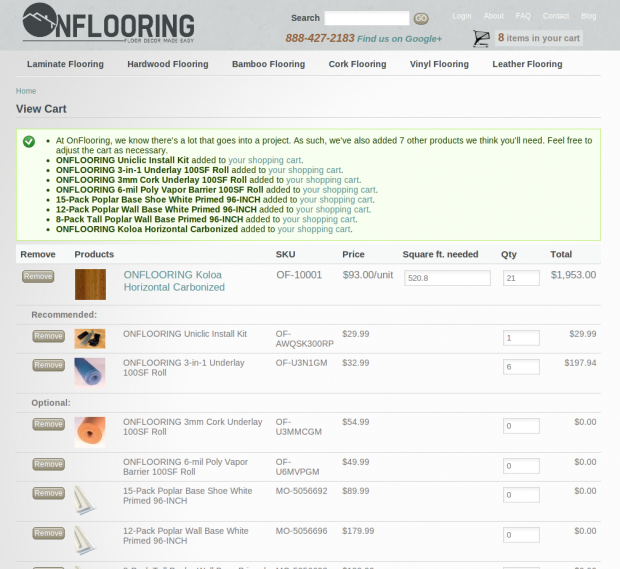620x569 pixels.
Task: Click shopping cart link after Koloa Horizontal Carbonized message
Action: [x=314, y=229]
